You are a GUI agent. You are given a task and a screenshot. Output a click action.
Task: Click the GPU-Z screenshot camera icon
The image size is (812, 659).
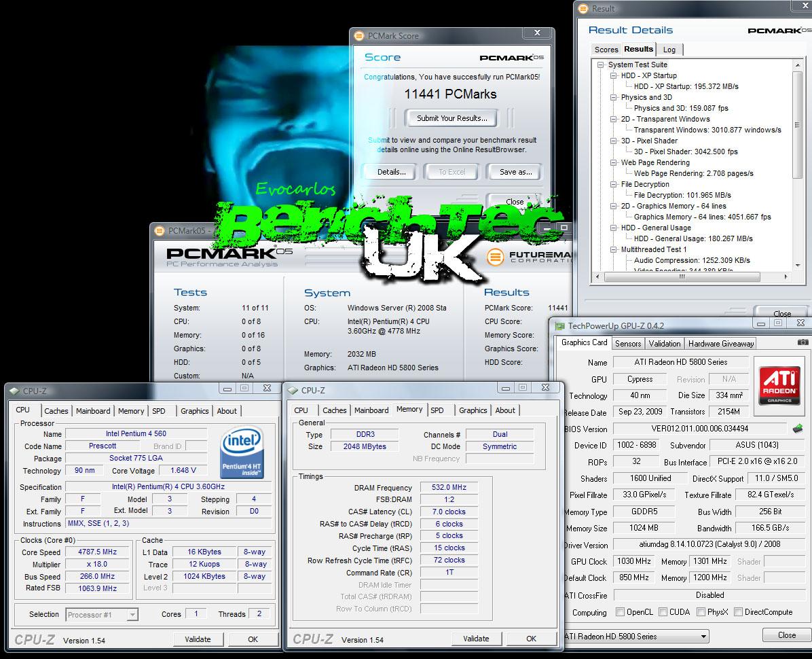(802, 342)
